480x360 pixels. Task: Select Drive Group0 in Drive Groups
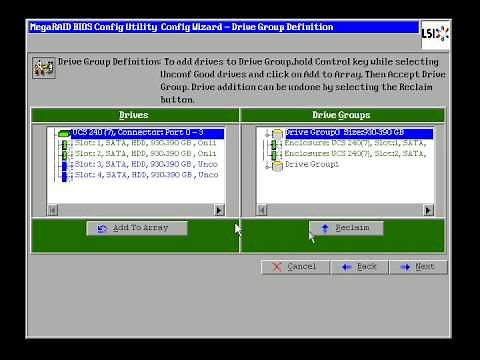pos(359,133)
